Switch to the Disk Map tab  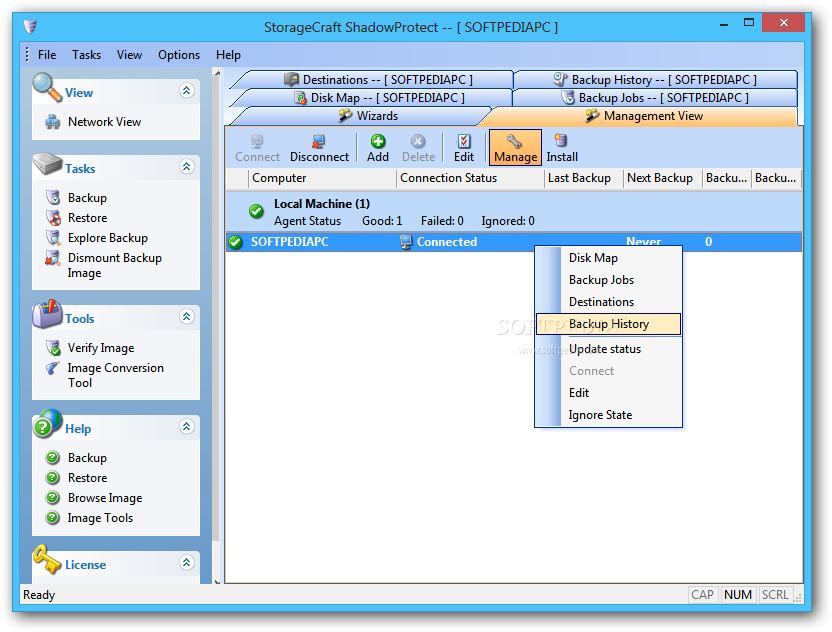coord(379,98)
